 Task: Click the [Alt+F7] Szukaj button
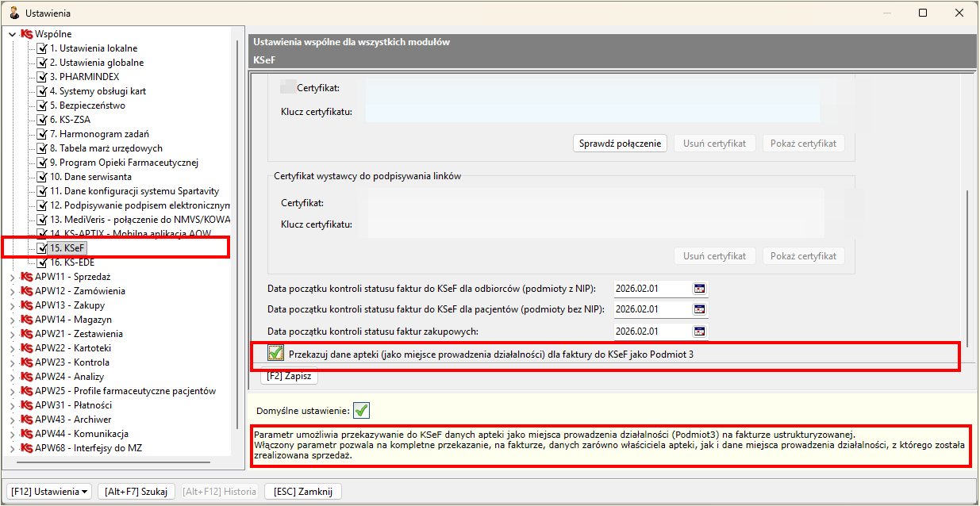pos(136,491)
